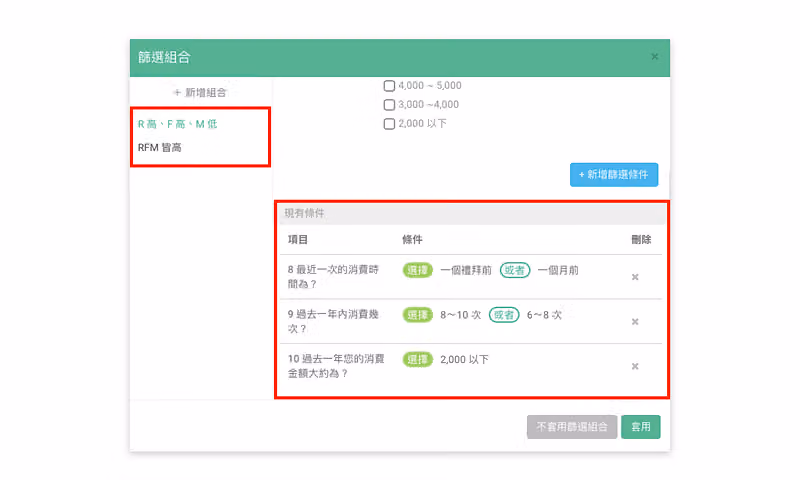800x480 pixels.
Task: Select the RFM 皆高 combination
Action: click(x=160, y=147)
